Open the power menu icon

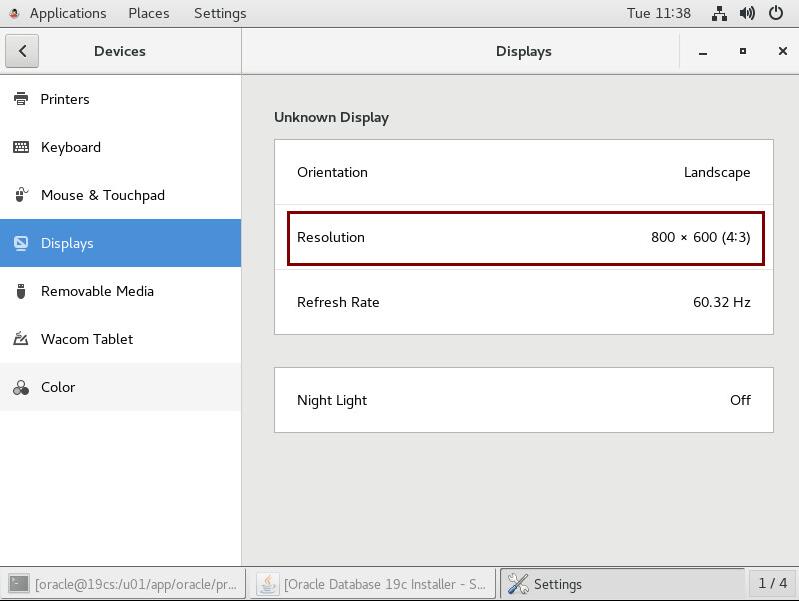click(x=776, y=13)
